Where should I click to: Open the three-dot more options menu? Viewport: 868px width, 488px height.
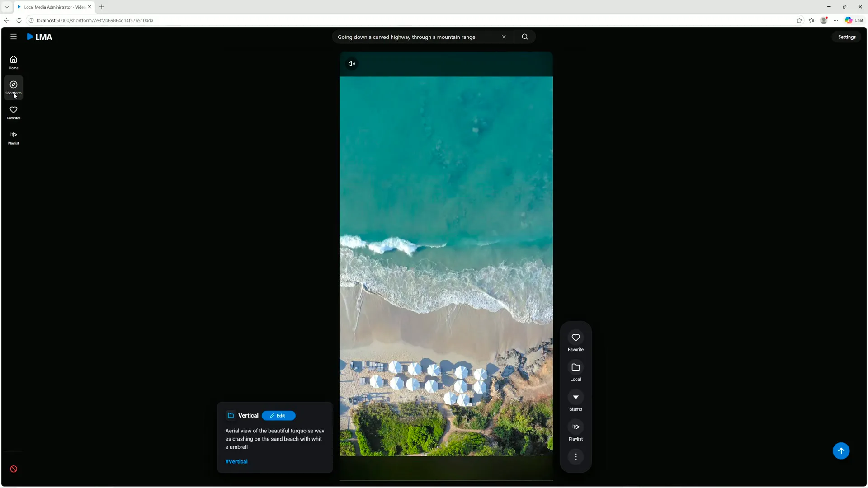point(576,457)
